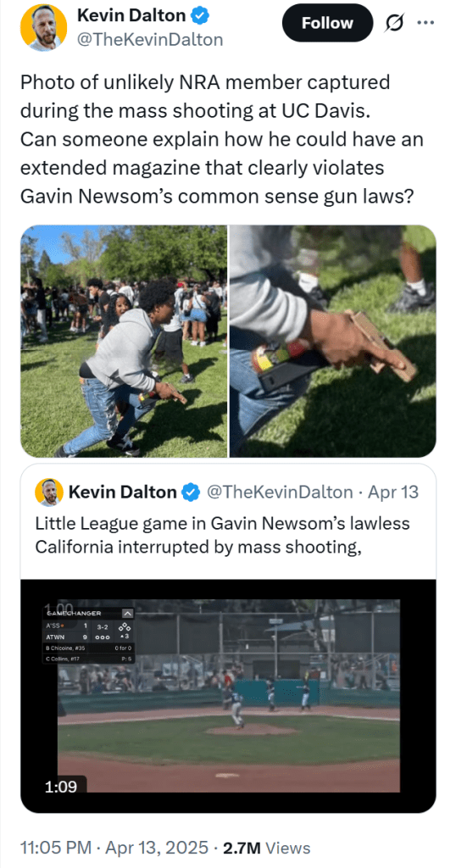Click the verified badge in quoted tweet
This screenshot has height=868, width=456.
tap(192, 492)
